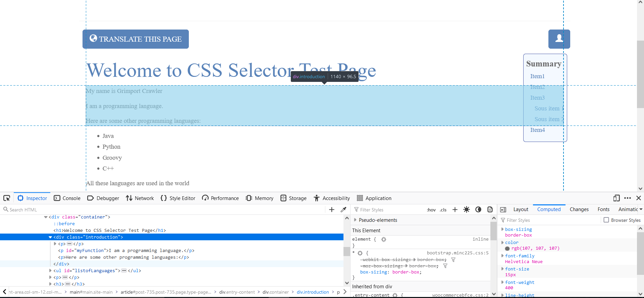644x298 pixels.
Task: Expand computed font-family property
Action: pyautogui.click(x=502, y=256)
